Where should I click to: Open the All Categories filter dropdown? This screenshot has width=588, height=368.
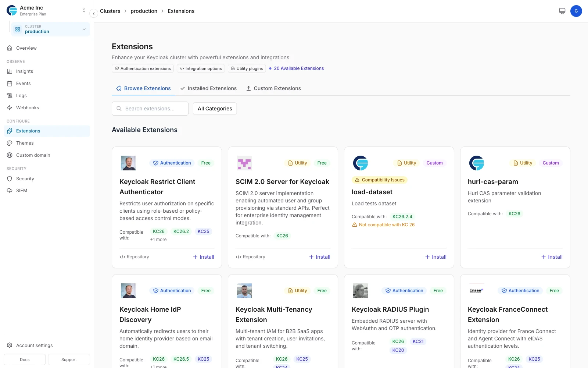(x=215, y=109)
